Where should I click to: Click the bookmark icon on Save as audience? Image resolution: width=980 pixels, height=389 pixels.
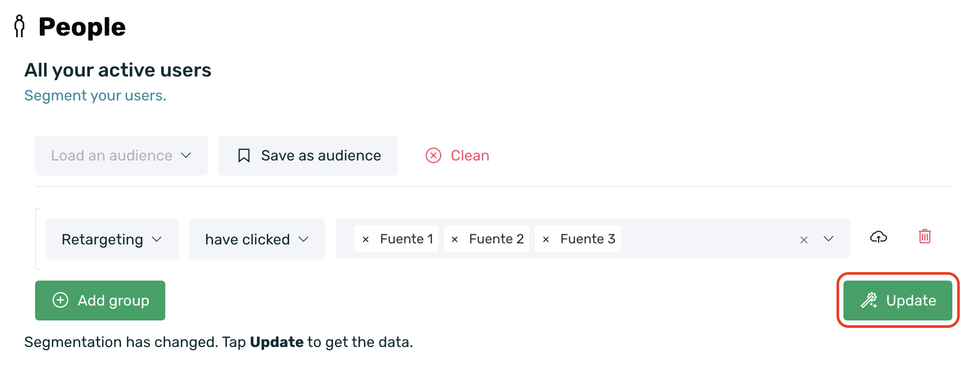pos(244,155)
